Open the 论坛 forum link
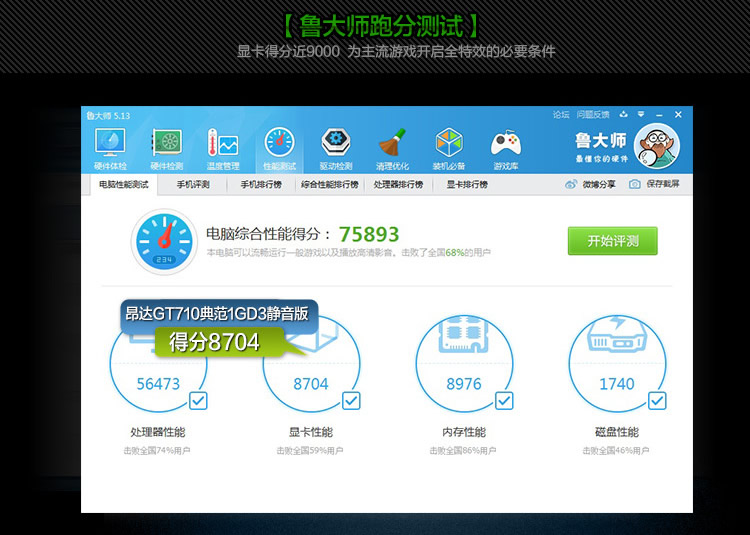This screenshot has height=535, width=750. pos(561,115)
